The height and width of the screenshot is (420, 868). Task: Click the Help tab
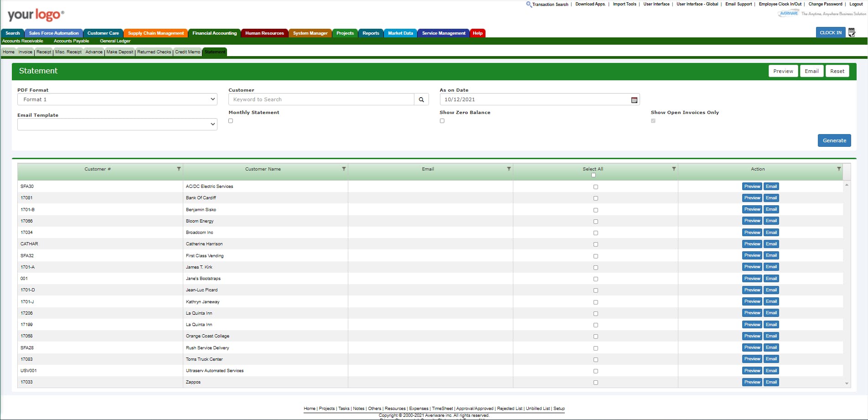(477, 33)
